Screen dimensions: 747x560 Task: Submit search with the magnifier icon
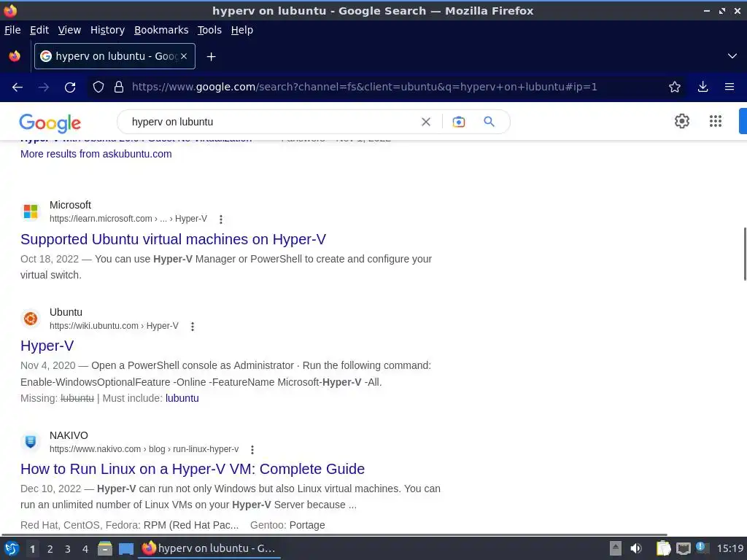click(489, 122)
